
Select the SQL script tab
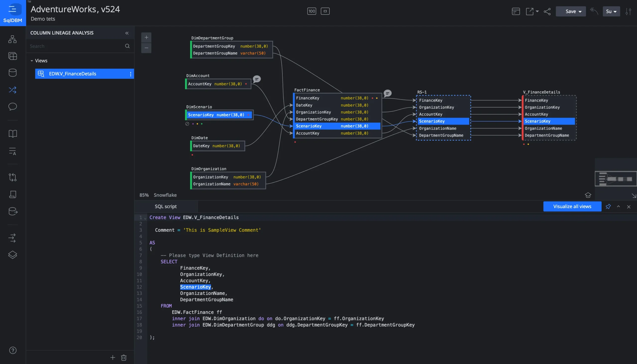166,207
